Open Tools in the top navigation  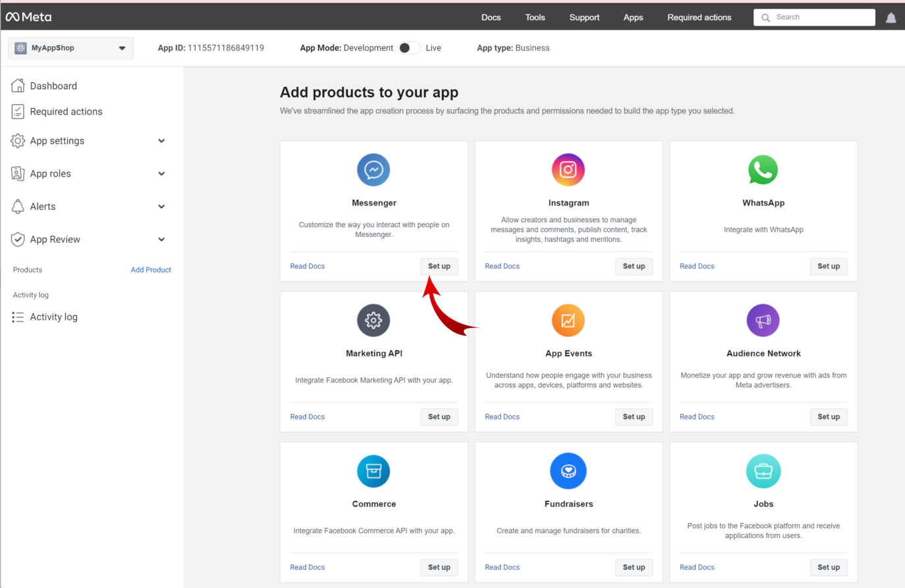[535, 18]
